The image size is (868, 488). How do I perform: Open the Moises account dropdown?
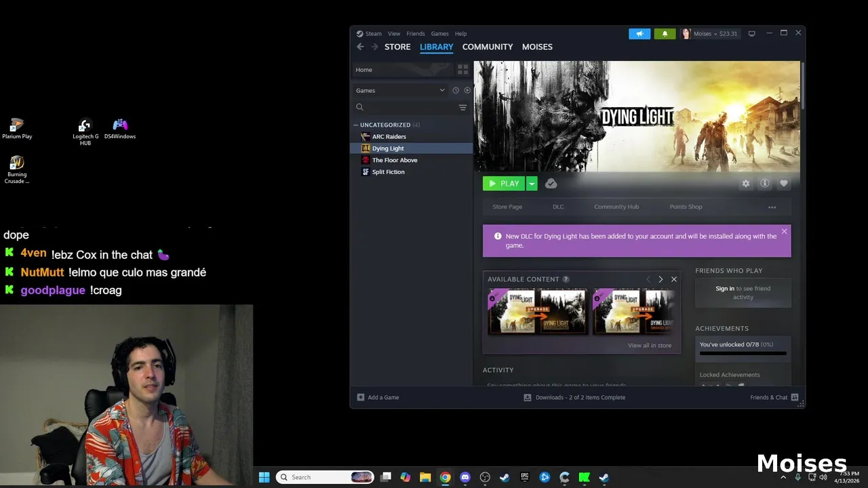point(709,33)
